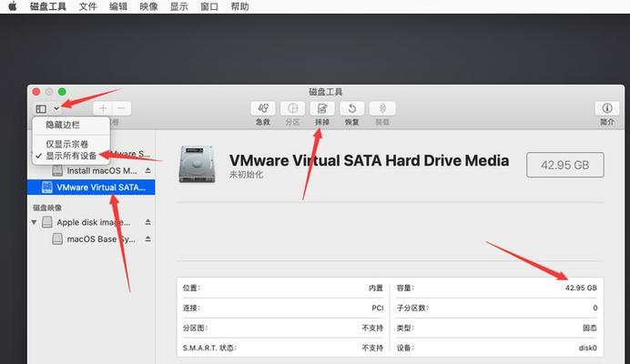Click the 磁盘映像 sidebar section header

(x=47, y=207)
